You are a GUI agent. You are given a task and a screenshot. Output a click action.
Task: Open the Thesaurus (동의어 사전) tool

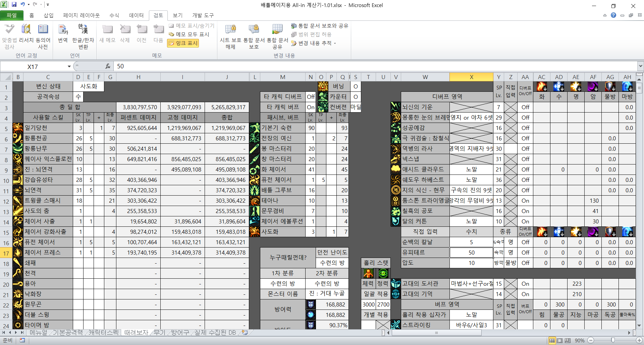coord(43,29)
